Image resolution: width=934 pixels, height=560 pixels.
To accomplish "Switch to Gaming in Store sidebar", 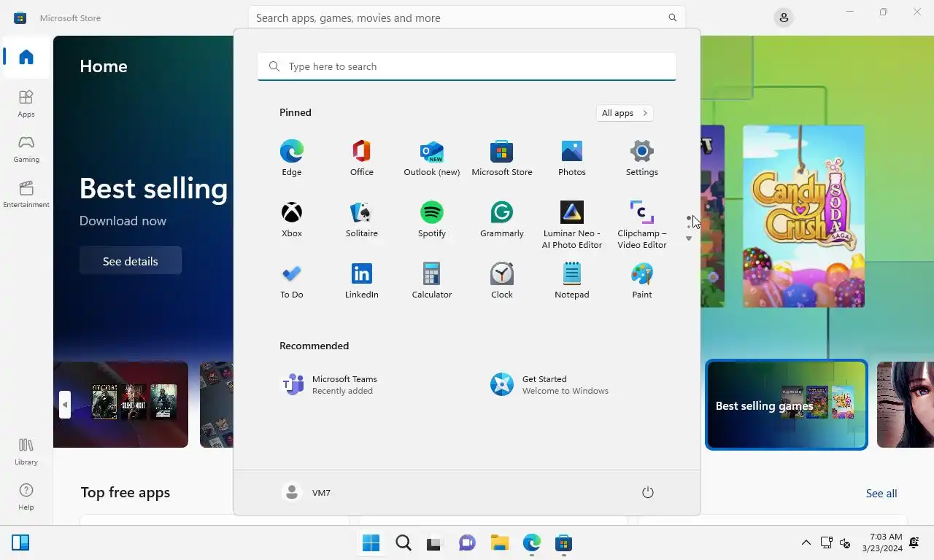I will click(x=26, y=149).
